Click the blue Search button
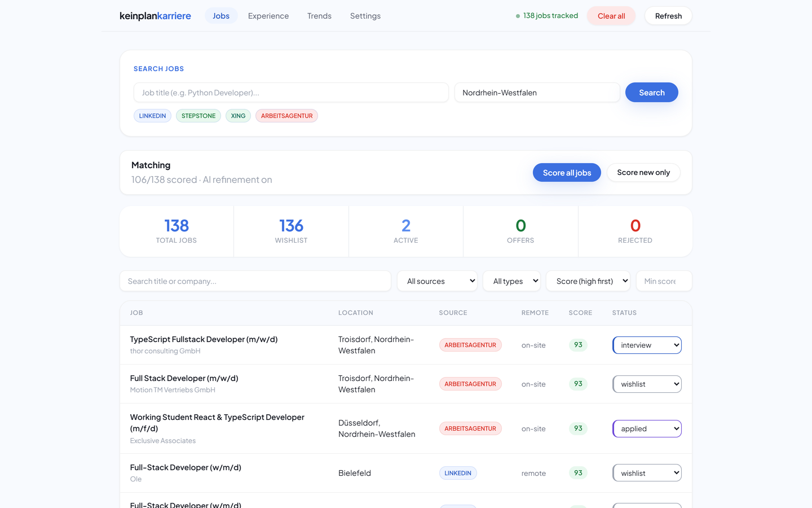The image size is (812, 508). [x=652, y=93]
